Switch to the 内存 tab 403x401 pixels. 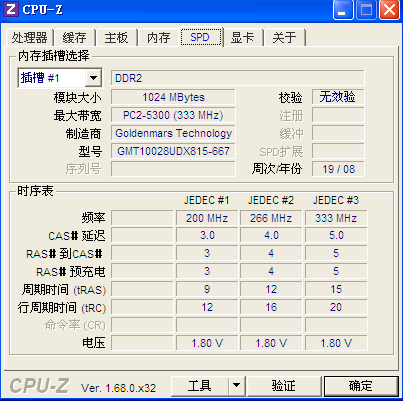click(x=159, y=37)
